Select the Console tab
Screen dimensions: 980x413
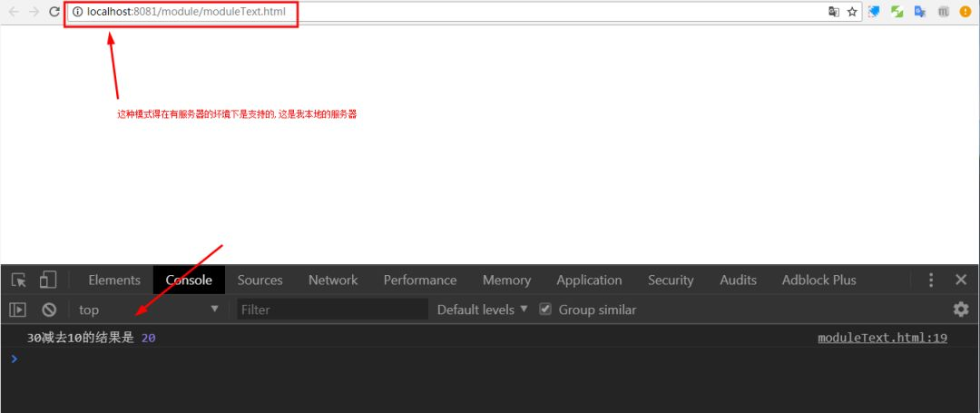tap(189, 280)
